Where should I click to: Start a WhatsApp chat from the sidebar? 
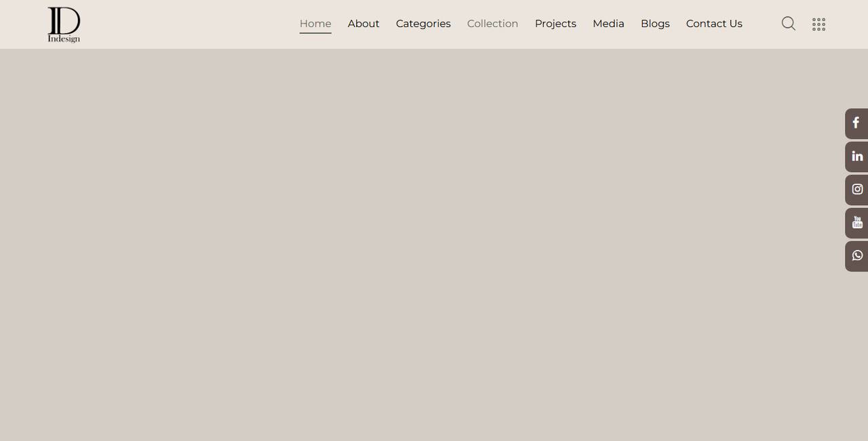click(856, 256)
